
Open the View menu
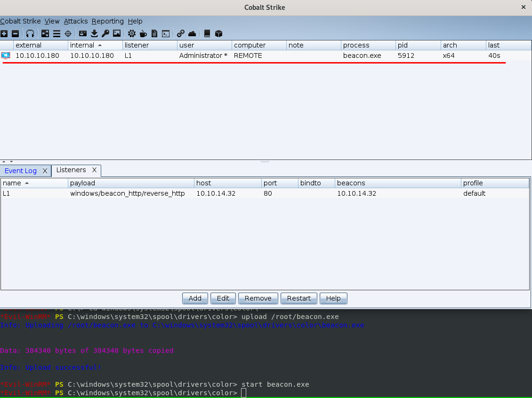(52, 21)
